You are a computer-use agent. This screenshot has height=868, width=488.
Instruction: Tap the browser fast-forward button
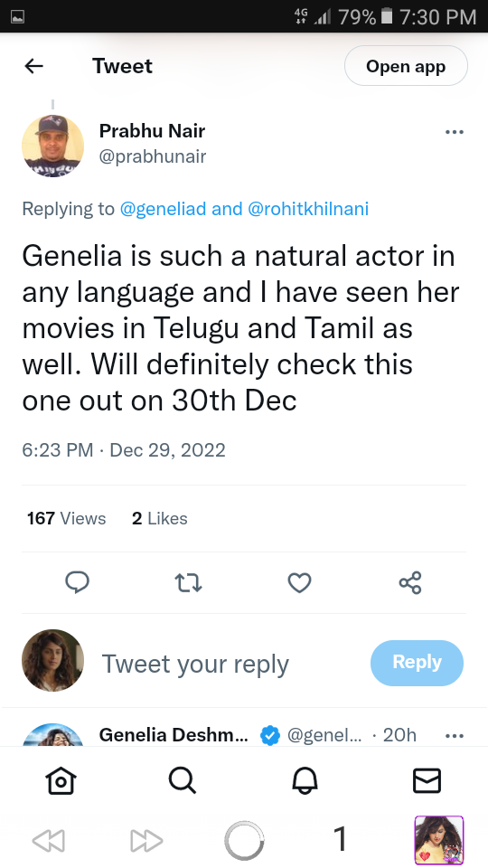(146, 840)
